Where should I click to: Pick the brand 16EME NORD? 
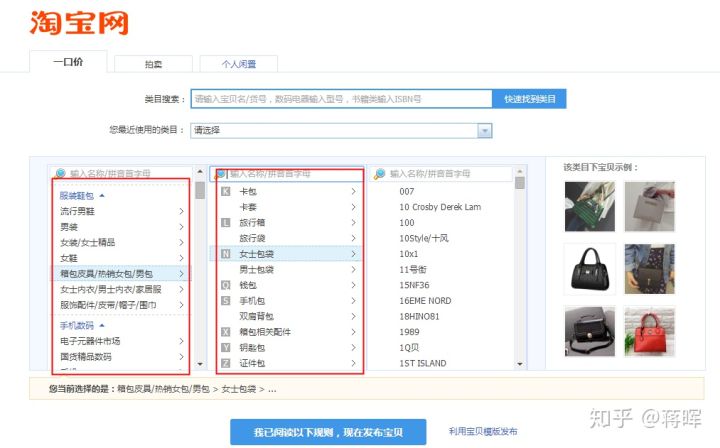tap(425, 301)
